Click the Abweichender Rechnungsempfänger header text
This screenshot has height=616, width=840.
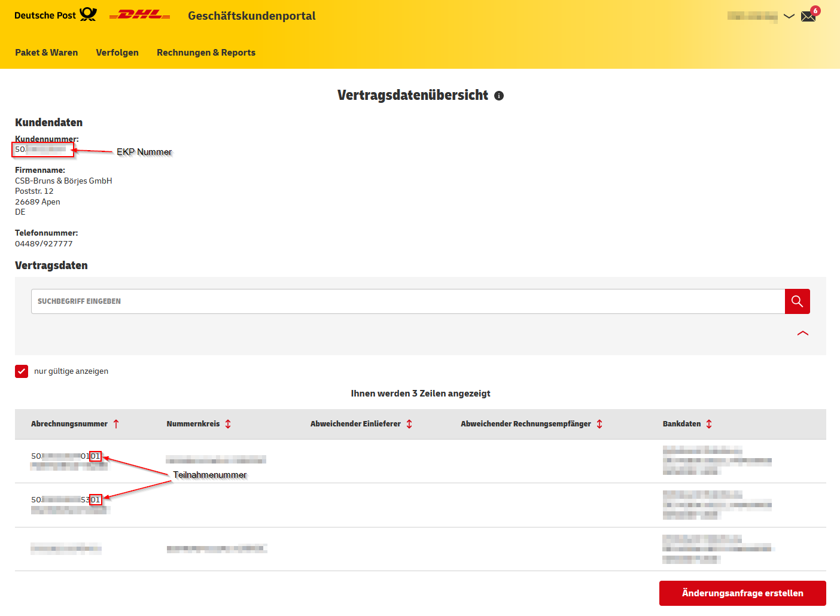click(x=526, y=424)
